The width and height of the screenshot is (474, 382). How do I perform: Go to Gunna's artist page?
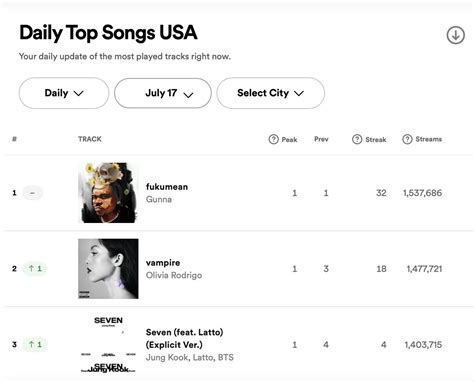pos(159,199)
